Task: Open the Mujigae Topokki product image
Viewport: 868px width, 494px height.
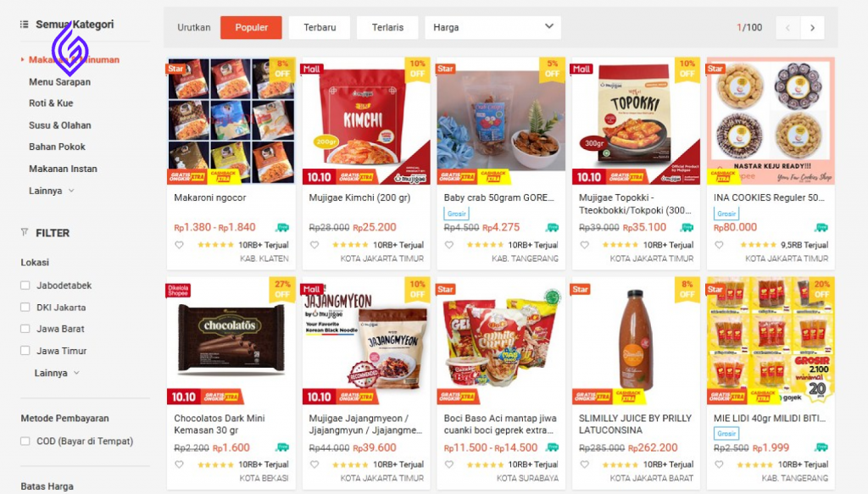Action: [x=636, y=121]
